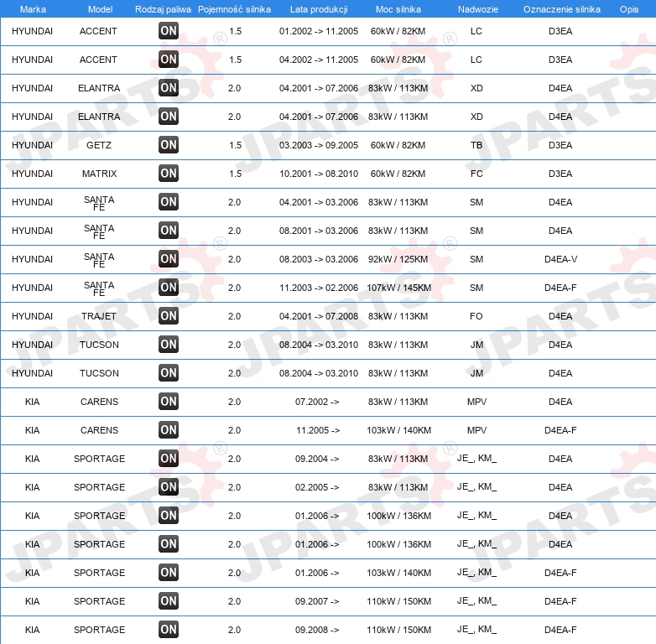Click ON badge for Sportage 09.2004 row
Image resolution: width=656 pixels, height=644 pixels.
tap(169, 459)
